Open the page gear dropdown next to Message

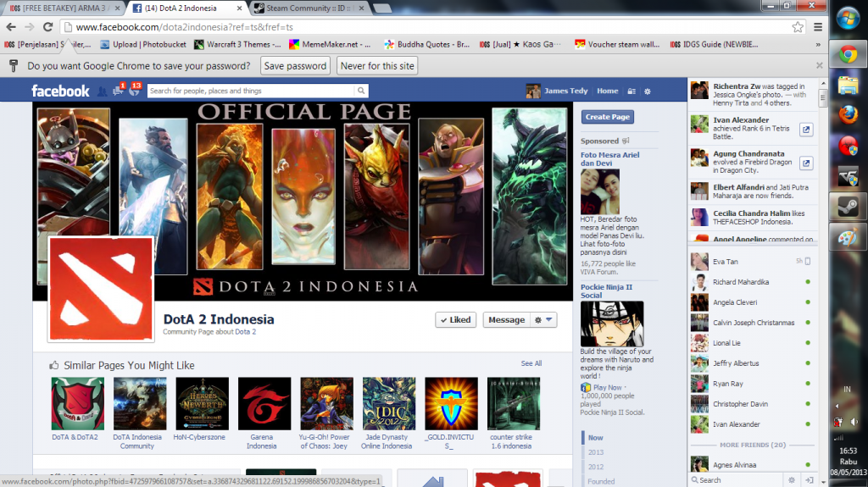(543, 320)
